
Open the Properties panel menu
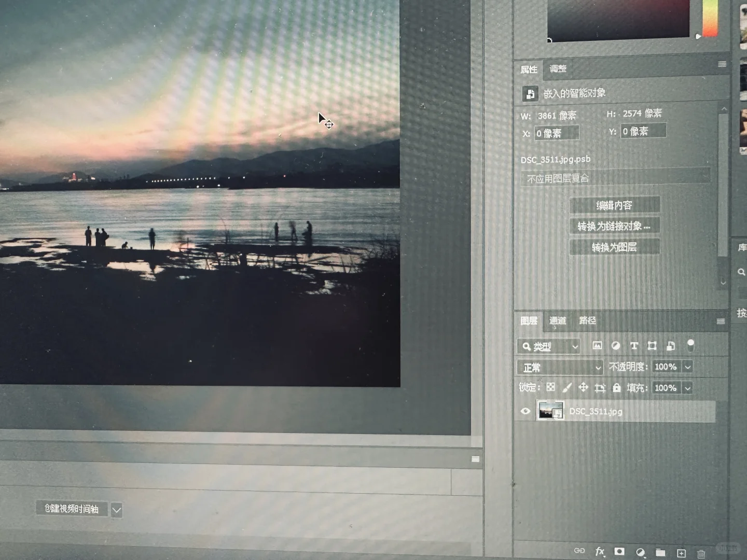pos(722,64)
